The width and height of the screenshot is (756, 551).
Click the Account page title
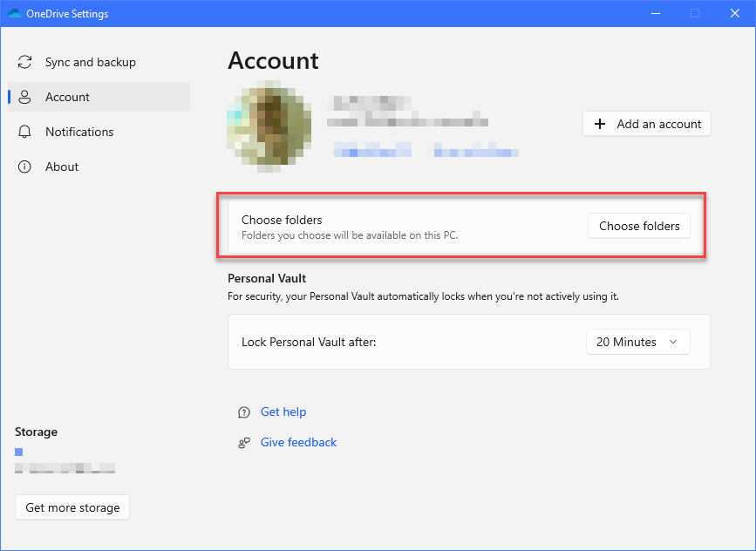(x=273, y=61)
